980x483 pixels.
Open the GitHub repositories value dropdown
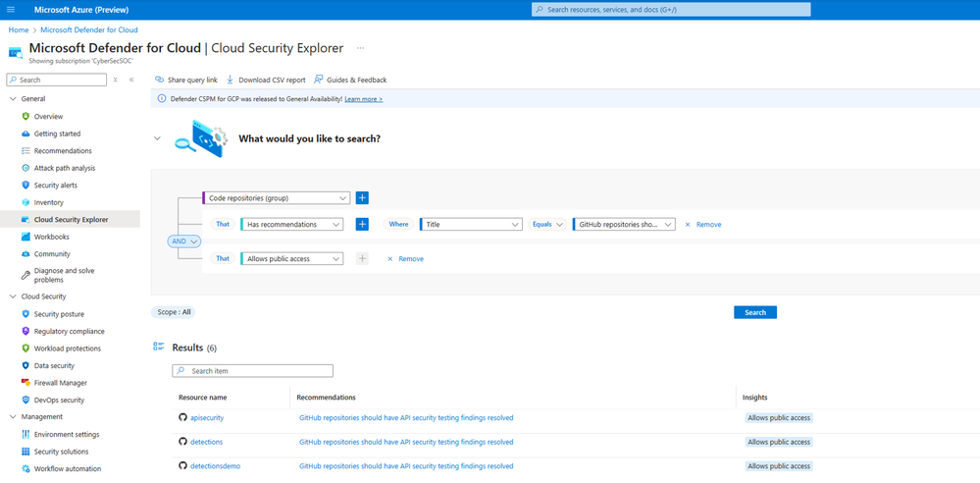(624, 224)
